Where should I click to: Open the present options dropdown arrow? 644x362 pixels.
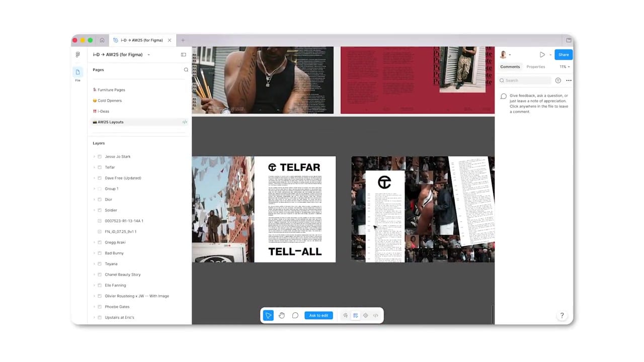(550, 55)
